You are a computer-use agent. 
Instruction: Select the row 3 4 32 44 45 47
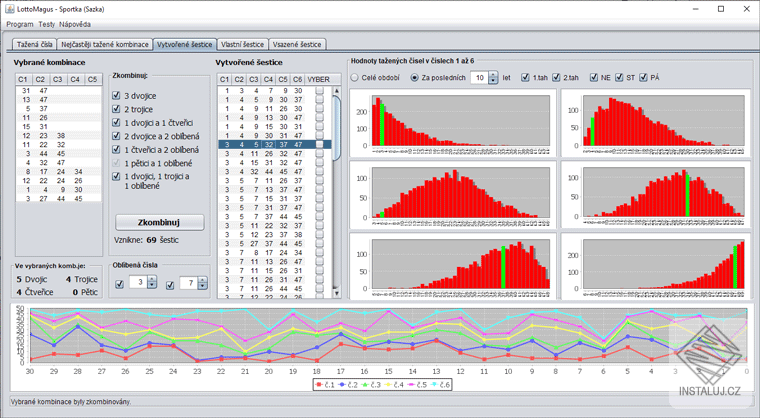click(275, 172)
